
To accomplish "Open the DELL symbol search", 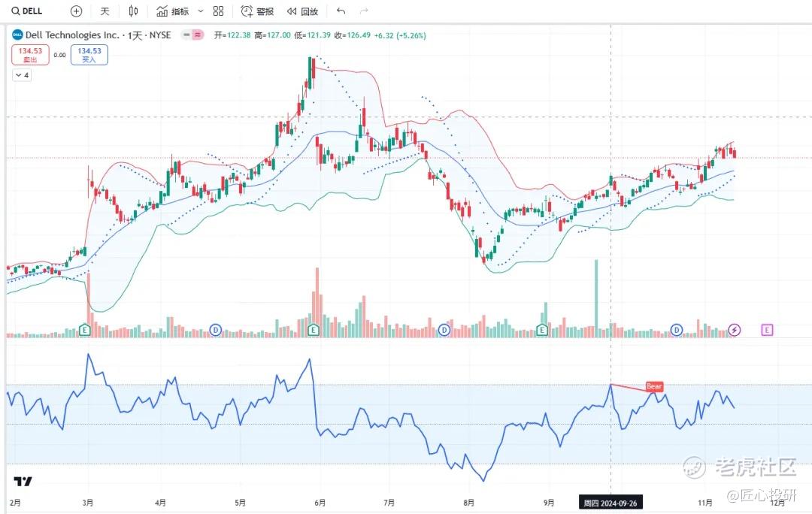I will [x=27, y=11].
